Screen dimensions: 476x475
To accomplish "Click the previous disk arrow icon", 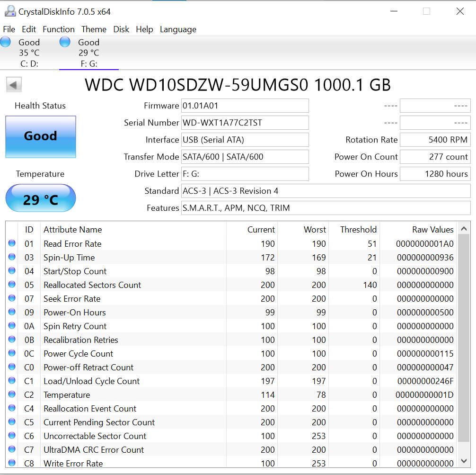I will click(14, 85).
